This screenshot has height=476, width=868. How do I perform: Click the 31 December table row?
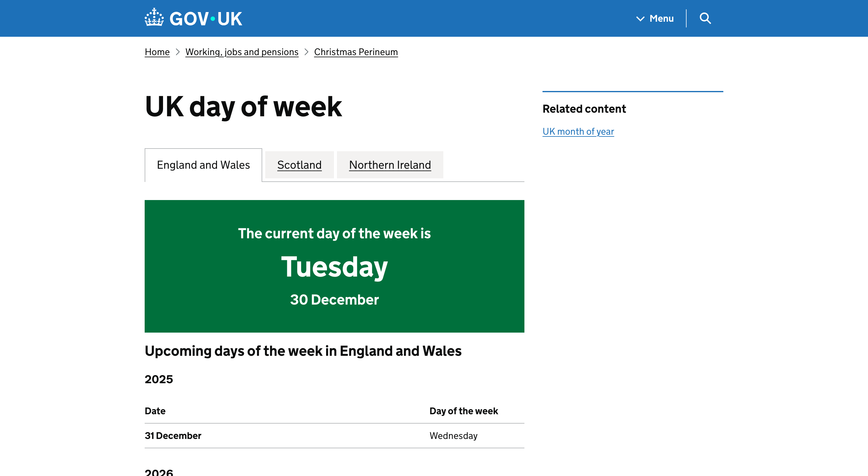click(173, 436)
